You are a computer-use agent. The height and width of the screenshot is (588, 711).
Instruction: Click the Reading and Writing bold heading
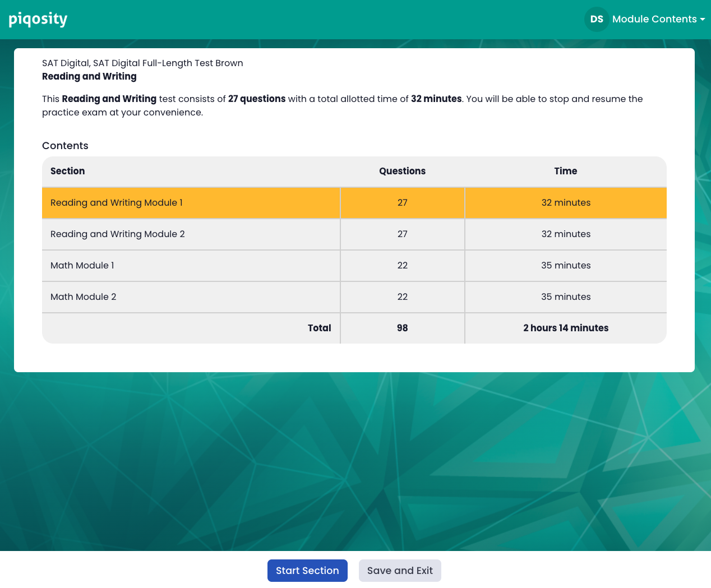(x=89, y=76)
